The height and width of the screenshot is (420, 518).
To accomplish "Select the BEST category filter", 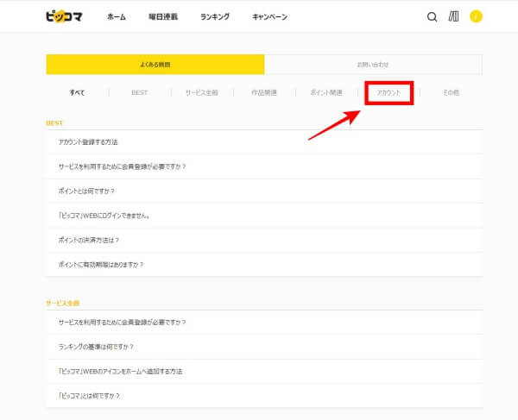I will point(140,92).
